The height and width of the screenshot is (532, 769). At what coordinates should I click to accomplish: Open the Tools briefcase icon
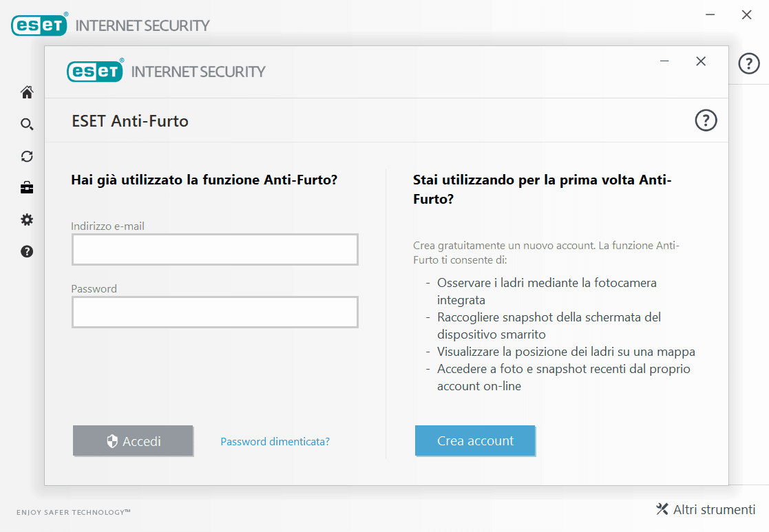click(27, 188)
